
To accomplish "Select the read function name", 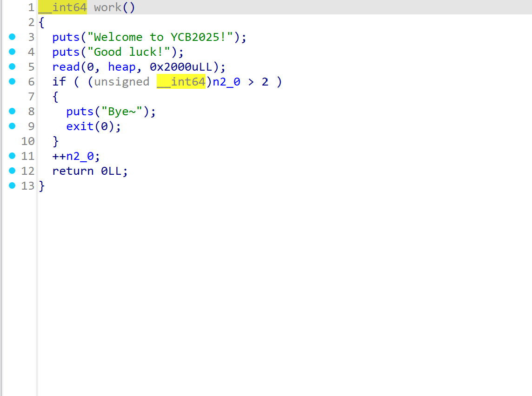I will [66, 67].
